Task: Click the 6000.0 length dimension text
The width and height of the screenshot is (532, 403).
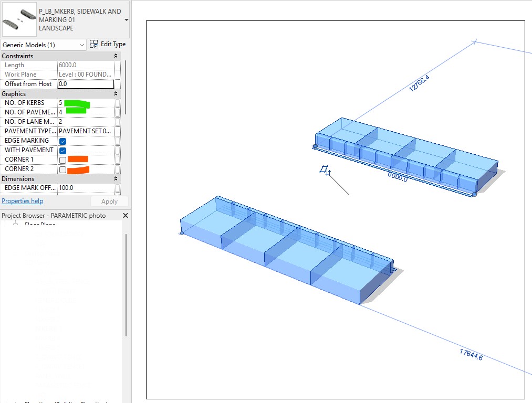Action: tap(398, 176)
